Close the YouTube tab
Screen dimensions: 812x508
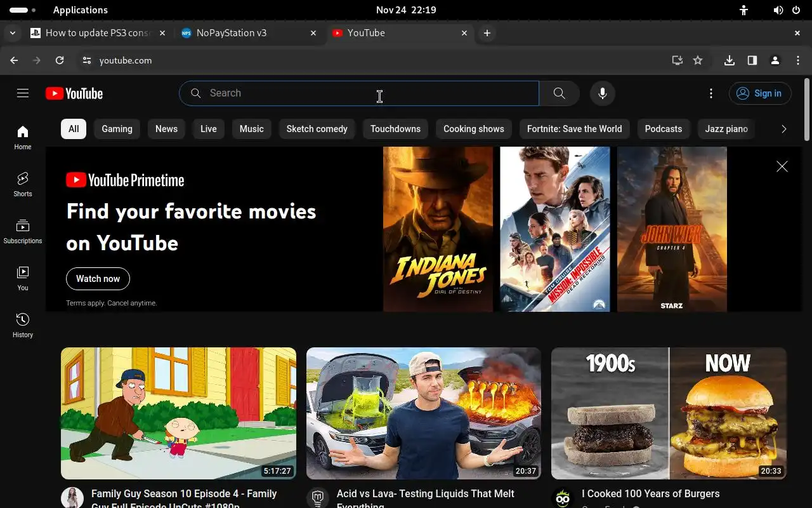click(464, 33)
